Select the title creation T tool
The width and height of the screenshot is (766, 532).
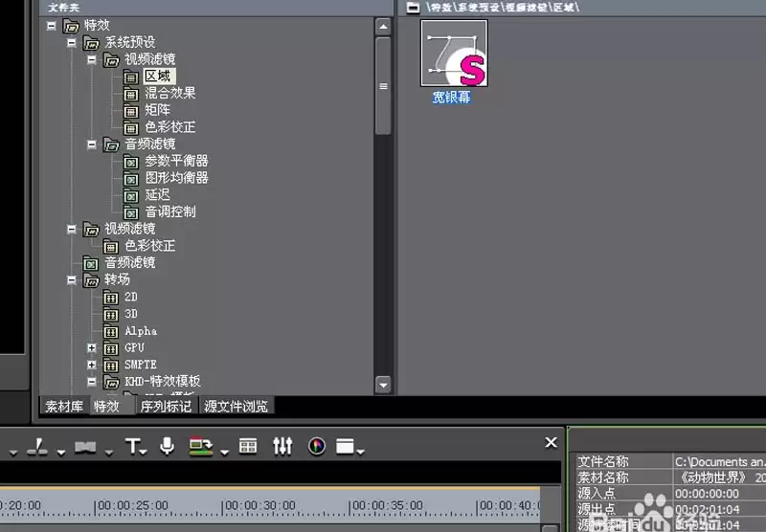pos(133,446)
